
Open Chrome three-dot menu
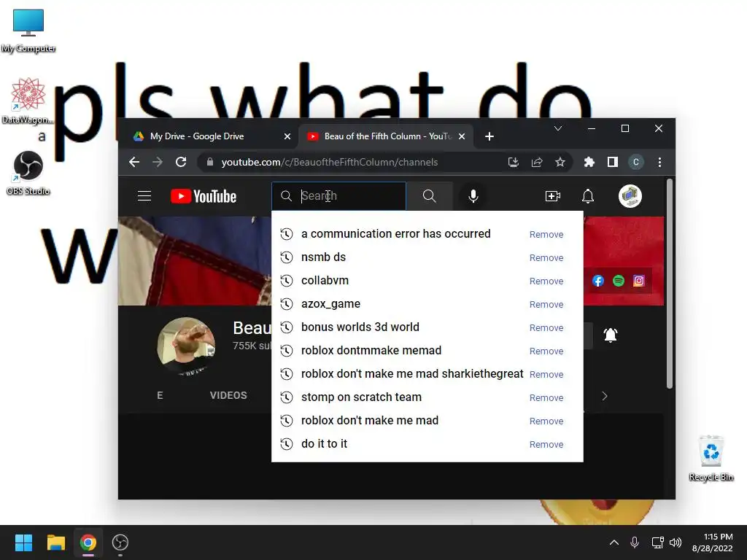point(659,162)
